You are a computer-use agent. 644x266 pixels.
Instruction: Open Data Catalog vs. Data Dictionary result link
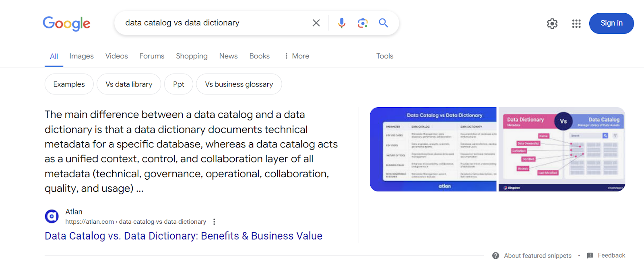pos(184,236)
